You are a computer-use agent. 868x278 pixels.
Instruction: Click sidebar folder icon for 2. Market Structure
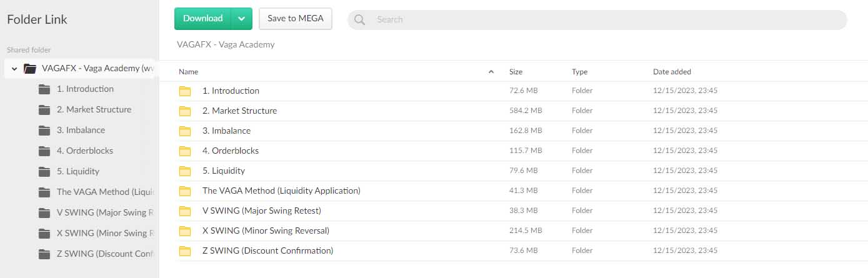pyautogui.click(x=44, y=110)
